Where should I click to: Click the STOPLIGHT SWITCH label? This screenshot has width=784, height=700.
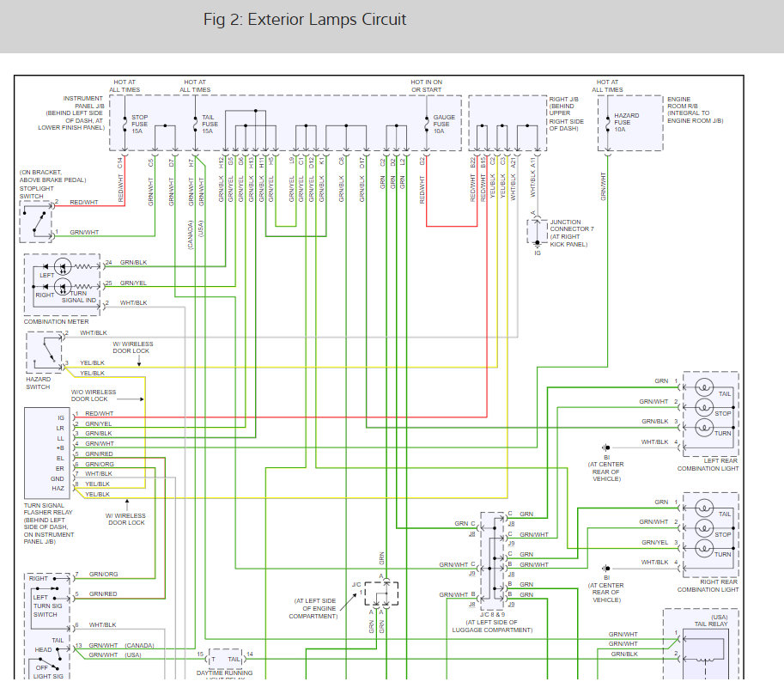click(37, 192)
